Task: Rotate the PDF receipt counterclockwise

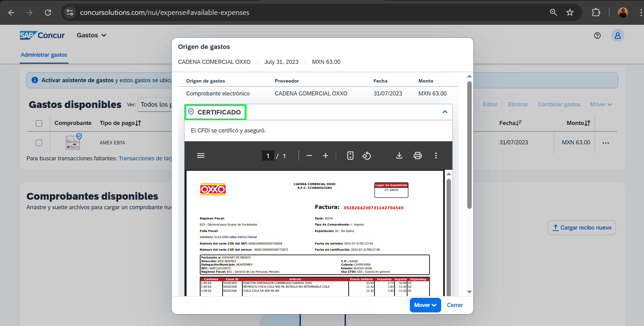Action: [366, 156]
